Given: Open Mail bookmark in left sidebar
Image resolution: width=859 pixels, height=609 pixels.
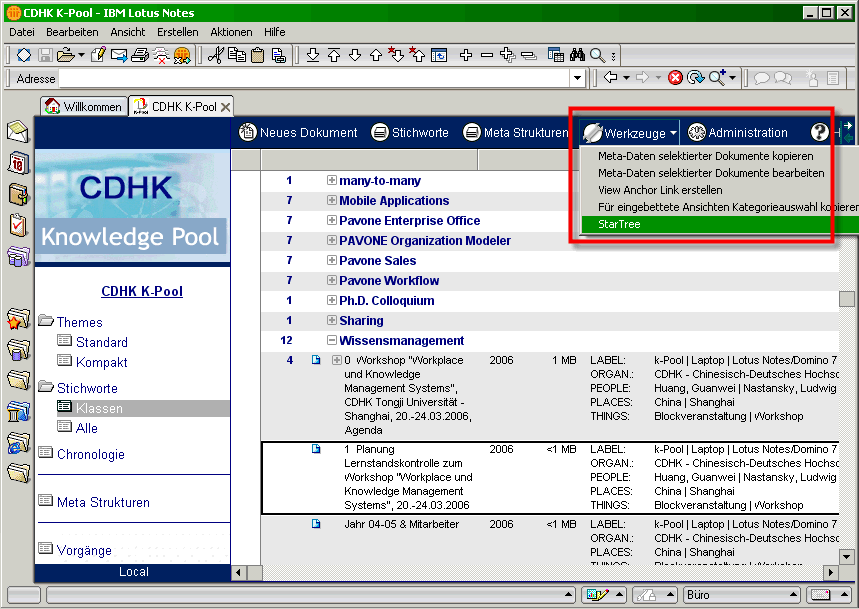Looking at the screenshot, I should pos(18,131).
